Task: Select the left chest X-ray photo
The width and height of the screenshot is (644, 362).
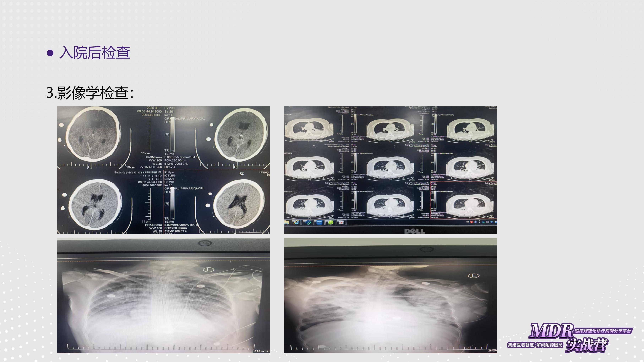Action: pos(163,295)
